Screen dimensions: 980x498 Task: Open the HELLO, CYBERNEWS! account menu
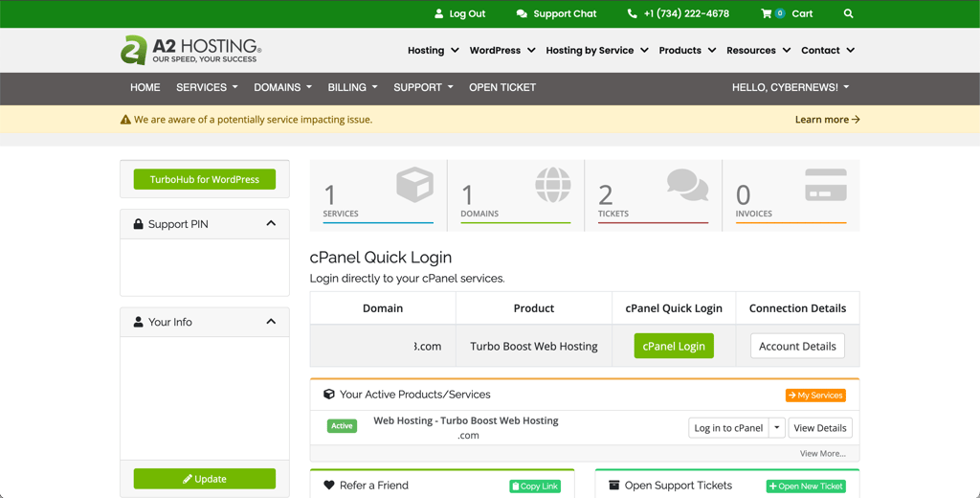click(791, 87)
